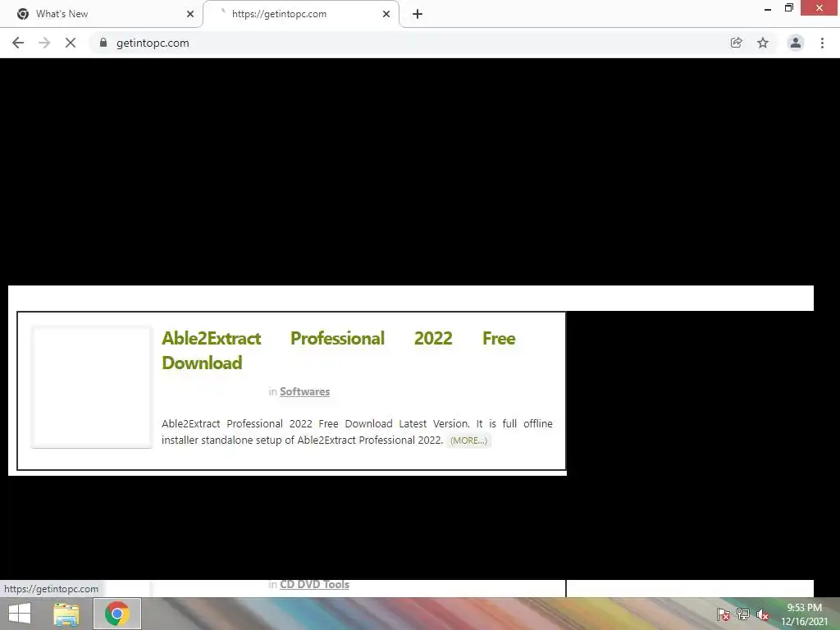Open a new tab with plus button
This screenshot has height=630, width=840.
[x=418, y=14]
